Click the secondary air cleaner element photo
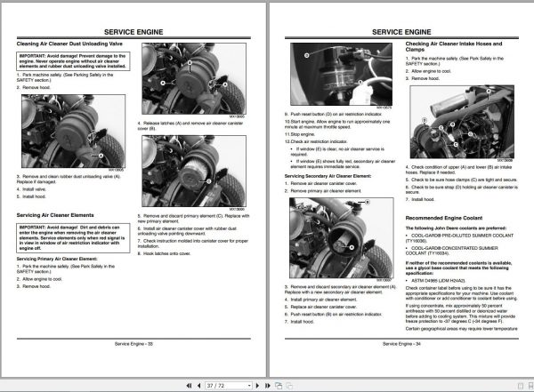This screenshot has height=392, width=534. 341,238
